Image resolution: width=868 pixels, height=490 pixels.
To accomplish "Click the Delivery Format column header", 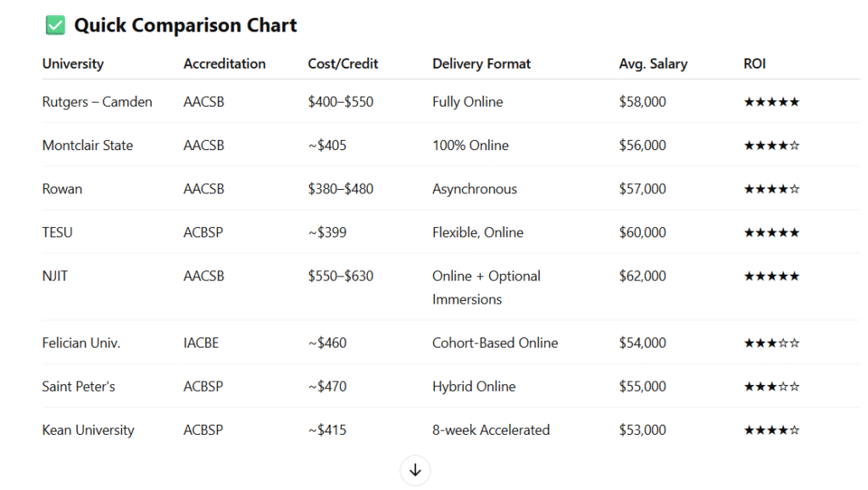I will [x=481, y=64].
